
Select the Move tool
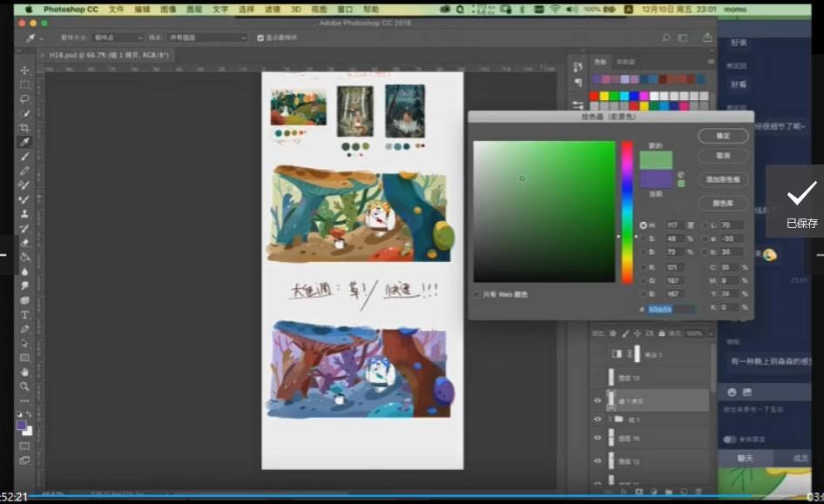(24, 71)
